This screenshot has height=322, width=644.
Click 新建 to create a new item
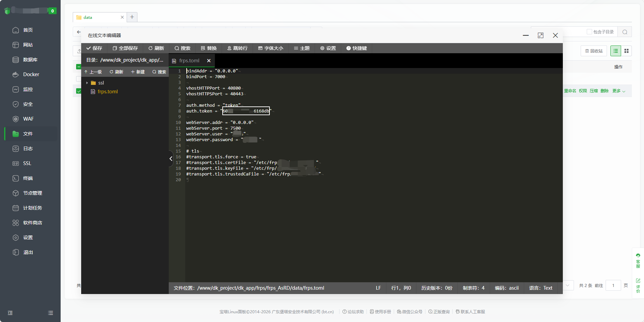coord(138,72)
